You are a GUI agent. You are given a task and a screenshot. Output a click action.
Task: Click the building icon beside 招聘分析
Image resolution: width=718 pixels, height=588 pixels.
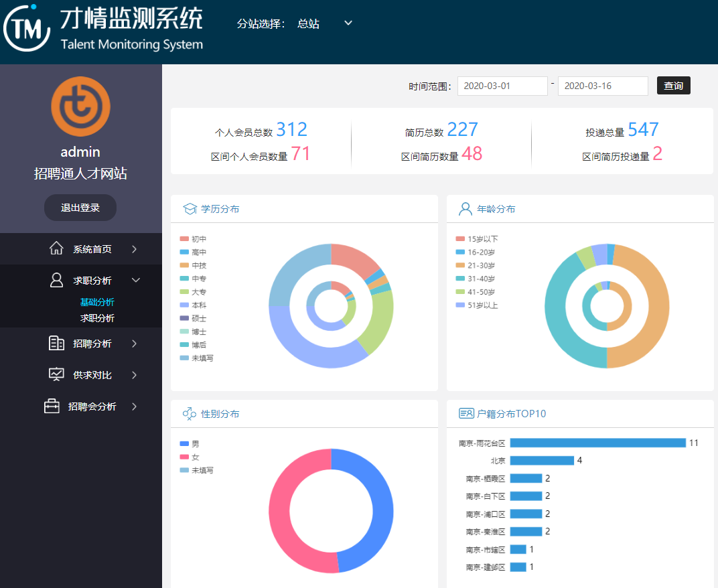(57, 344)
